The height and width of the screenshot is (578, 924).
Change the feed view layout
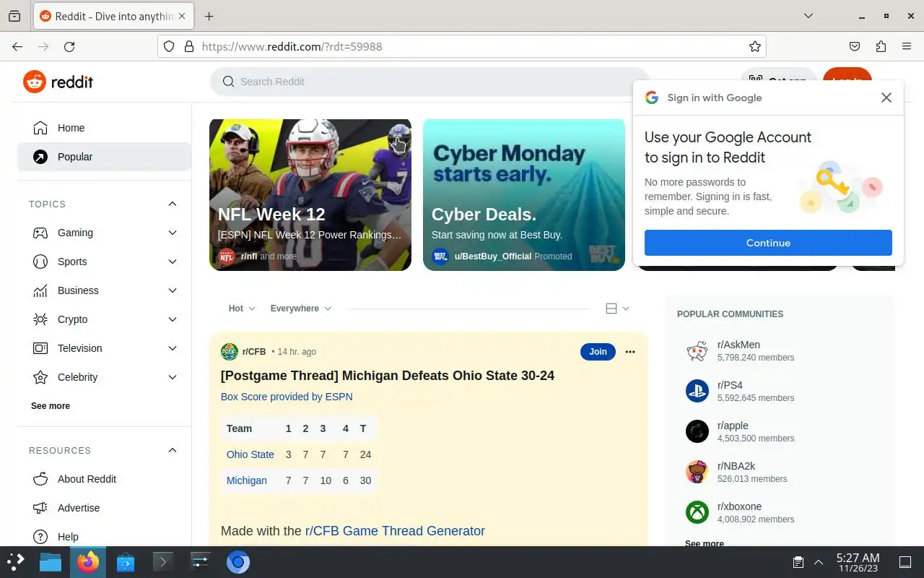[617, 309]
